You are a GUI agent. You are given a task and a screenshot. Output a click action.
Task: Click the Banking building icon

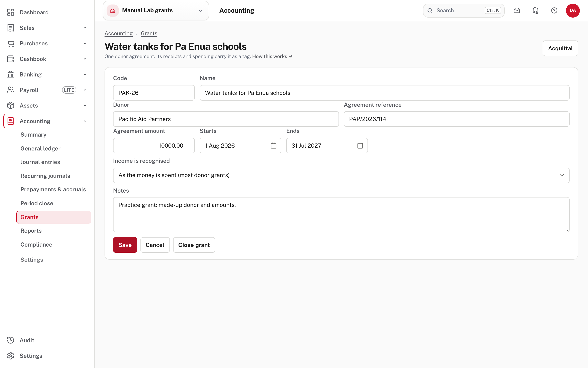(x=10, y=74)
